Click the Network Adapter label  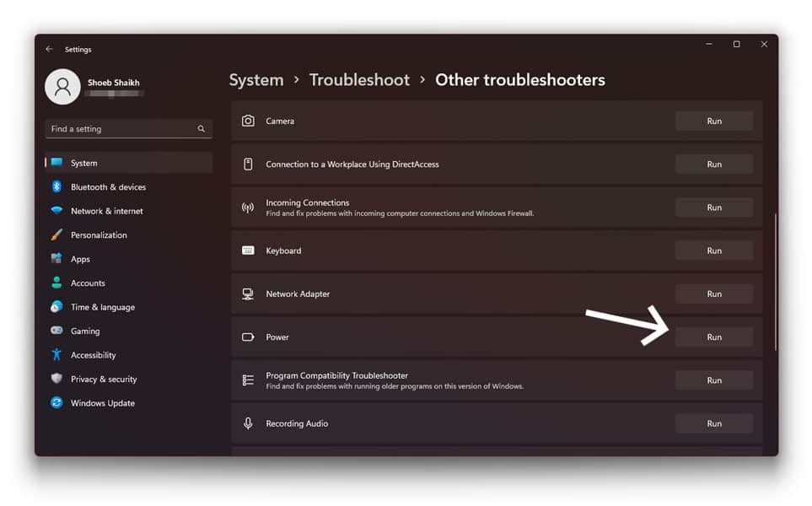click(298, 294)
